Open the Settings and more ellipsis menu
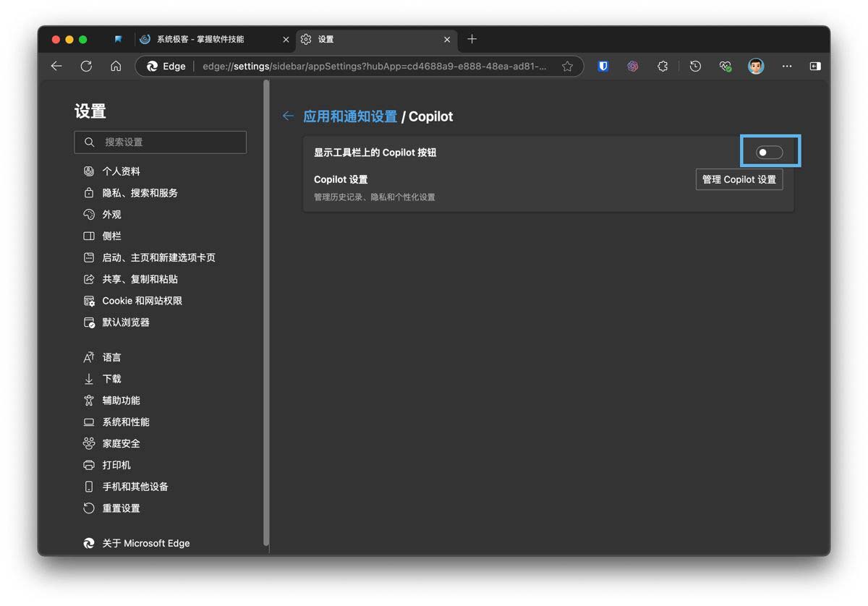The height and width of the screenshot is (606, 868). pyautogui.click(x=787, y=66)
